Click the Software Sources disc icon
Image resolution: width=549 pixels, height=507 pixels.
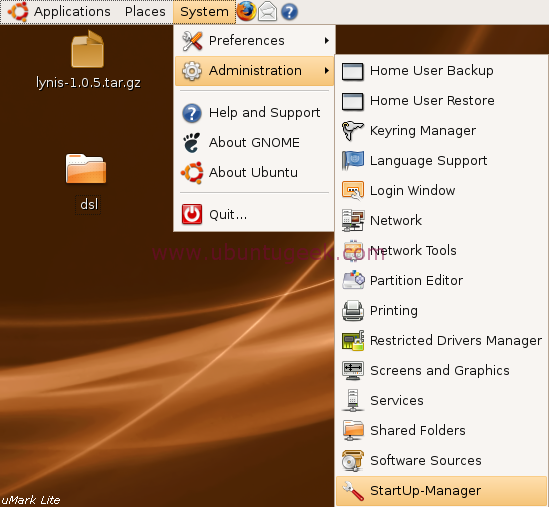pos(353,461)
